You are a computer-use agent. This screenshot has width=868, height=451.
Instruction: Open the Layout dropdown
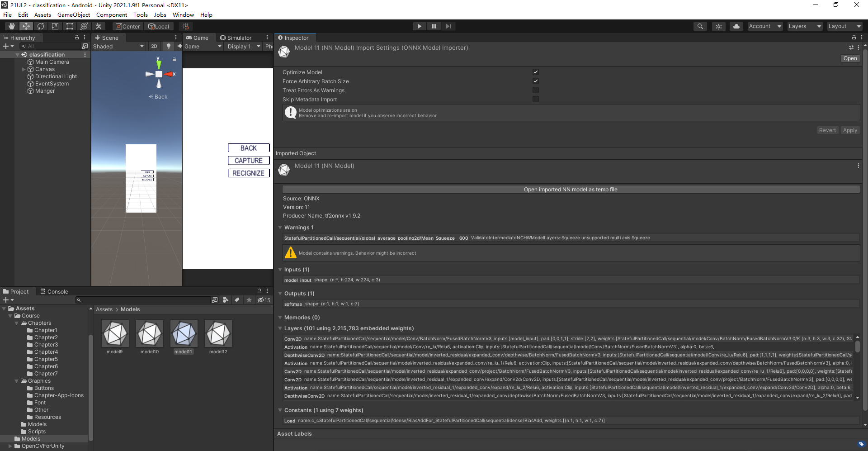844,26
